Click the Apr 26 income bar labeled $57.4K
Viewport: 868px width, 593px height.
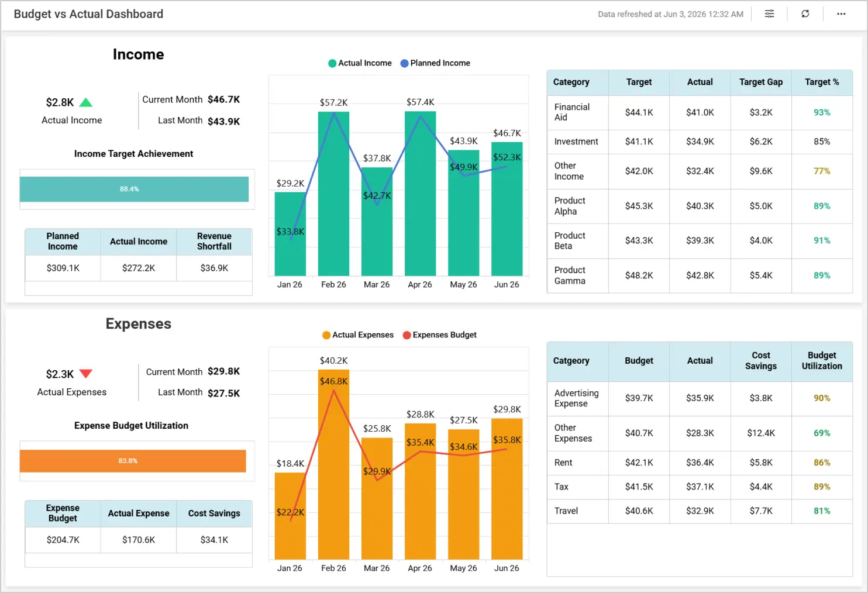(x=420, y=194)
